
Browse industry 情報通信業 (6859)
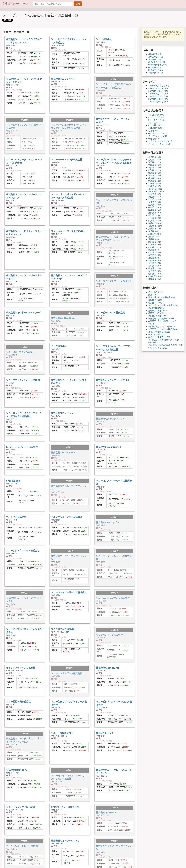[156, 308]
